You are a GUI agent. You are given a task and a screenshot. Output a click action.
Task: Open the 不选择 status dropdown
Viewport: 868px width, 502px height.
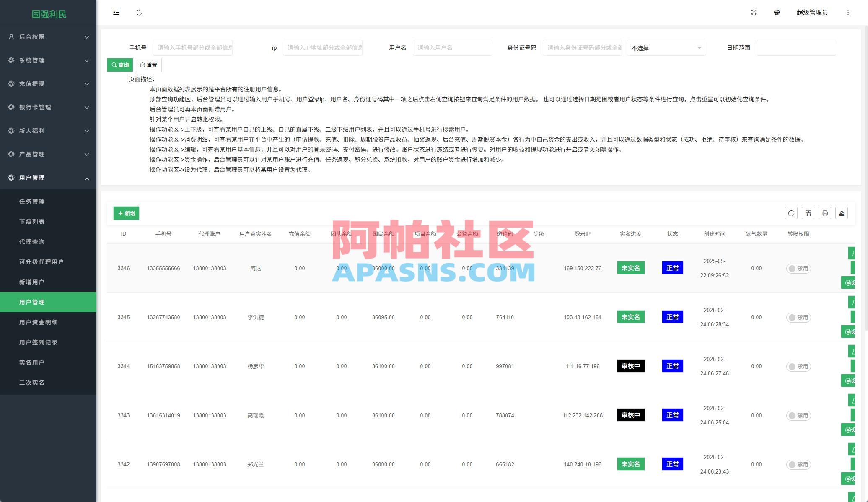666,48
